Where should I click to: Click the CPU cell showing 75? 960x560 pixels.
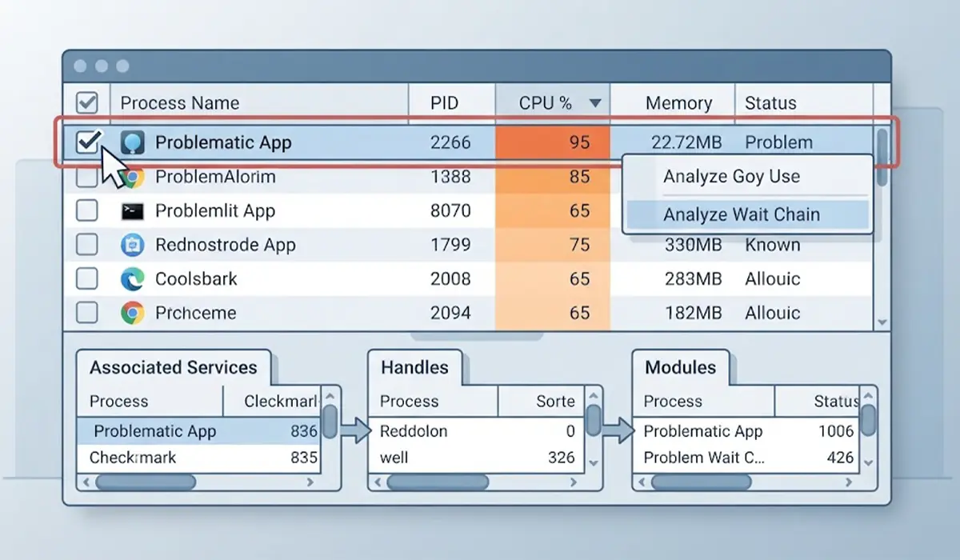click(553, 245)
